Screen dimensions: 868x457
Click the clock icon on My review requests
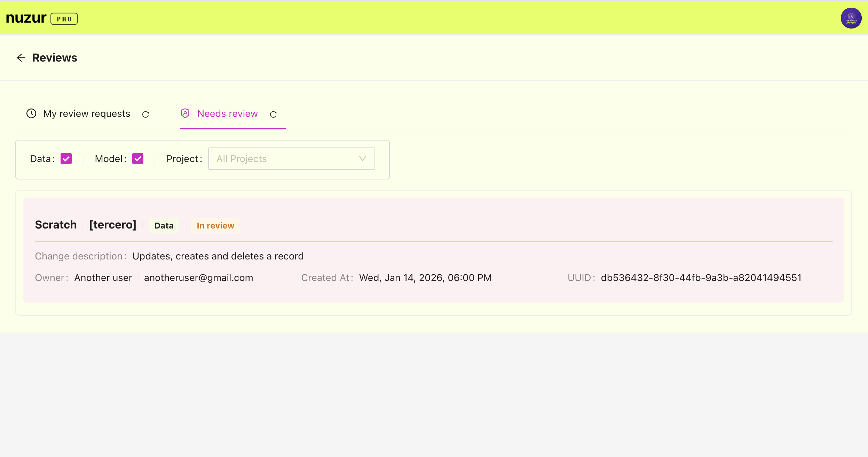coord(31,114)
